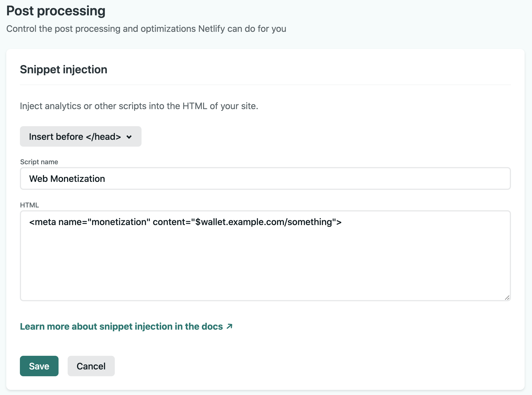Save the Web Monetization snippet
Screen dimensions: 532x395
[39, 366]
